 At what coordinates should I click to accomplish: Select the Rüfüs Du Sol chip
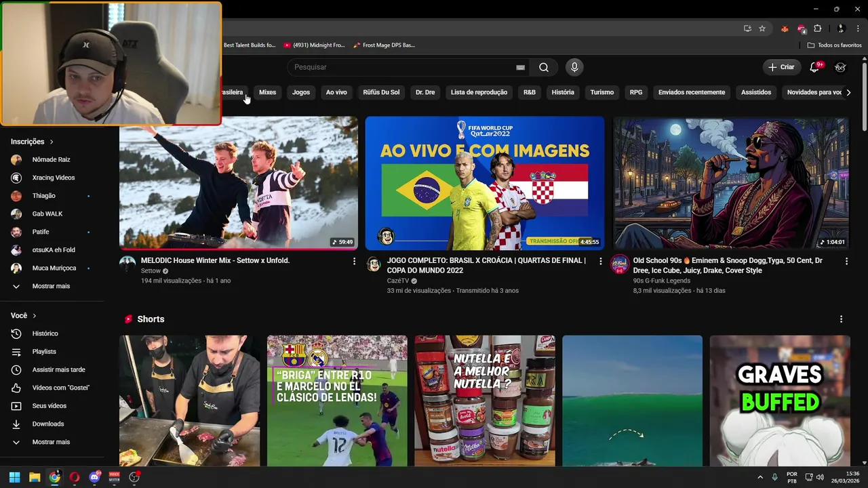(x=381, y=92)
